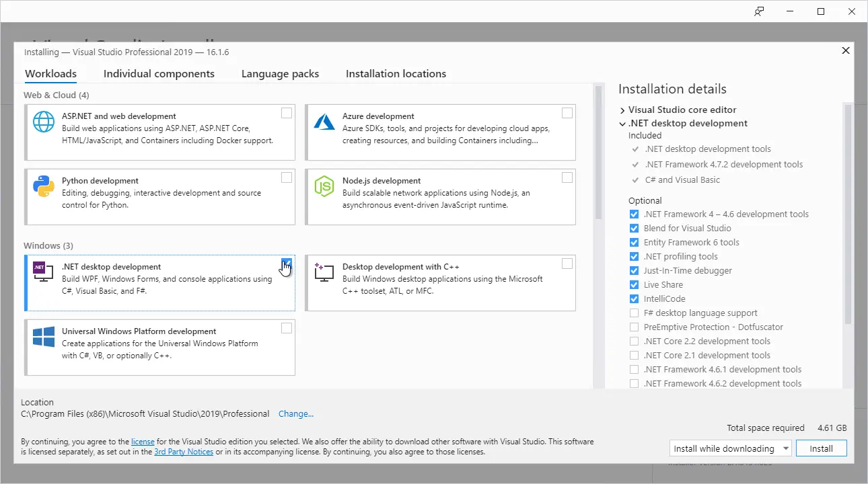Expand Visual Studio core editor node
The width and height of the screenshot is (868, 484).
[622, 110]
